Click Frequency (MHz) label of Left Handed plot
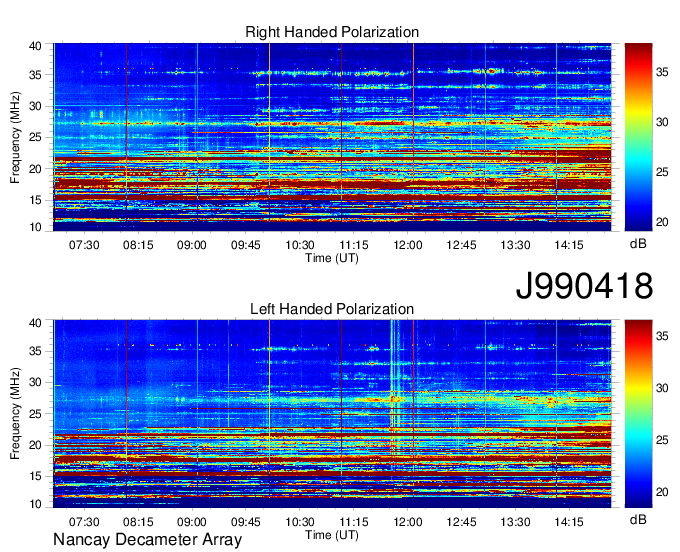680x552 pixels. click(15, 414)
